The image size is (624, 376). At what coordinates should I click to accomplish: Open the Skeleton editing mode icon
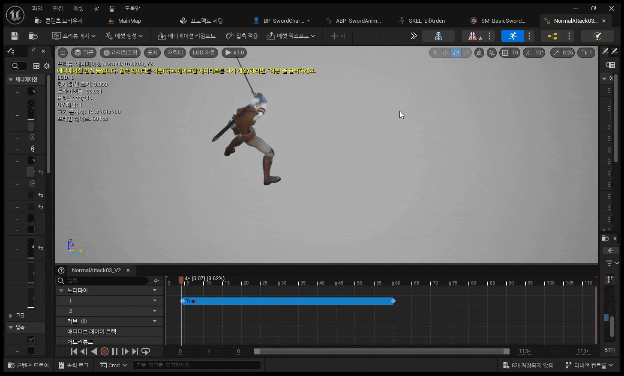438,36
